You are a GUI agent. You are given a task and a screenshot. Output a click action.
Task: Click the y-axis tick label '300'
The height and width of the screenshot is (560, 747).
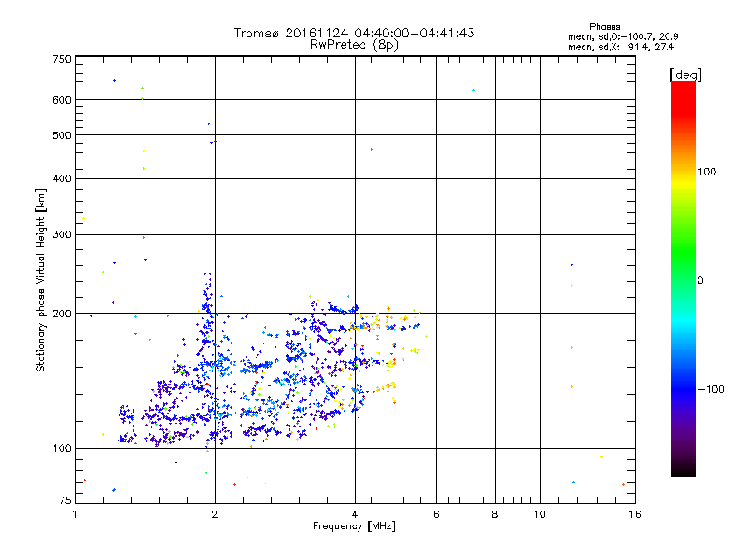(62, 235)
